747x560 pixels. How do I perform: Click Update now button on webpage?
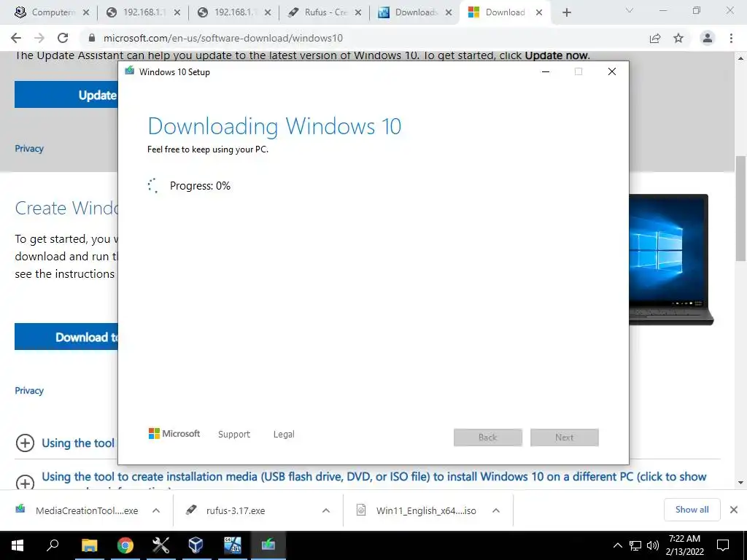coord(66,95)
